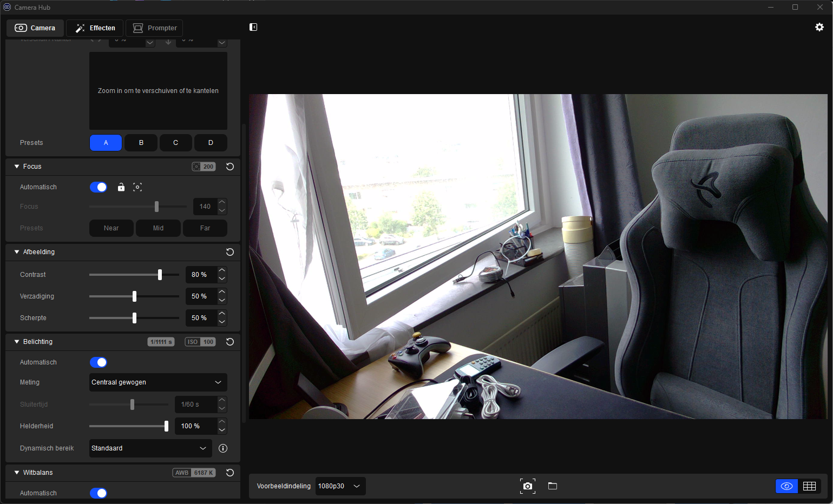Click the focus lock icon
This screenshot has width=833, height=504.
tap(121, 187)
